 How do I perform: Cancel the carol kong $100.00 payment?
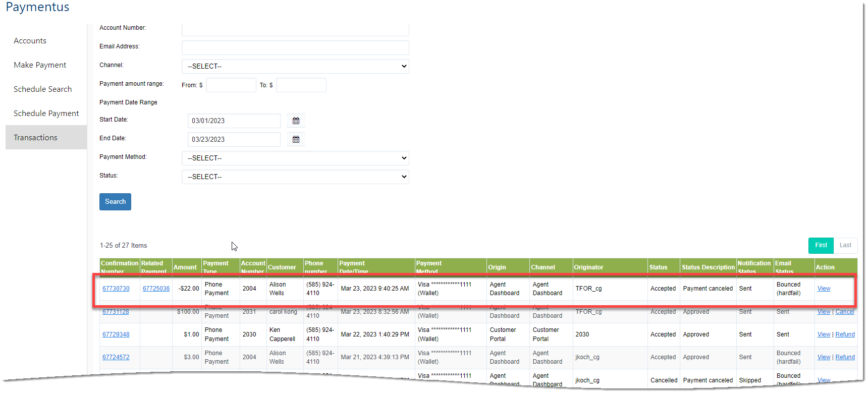point(845,312)
